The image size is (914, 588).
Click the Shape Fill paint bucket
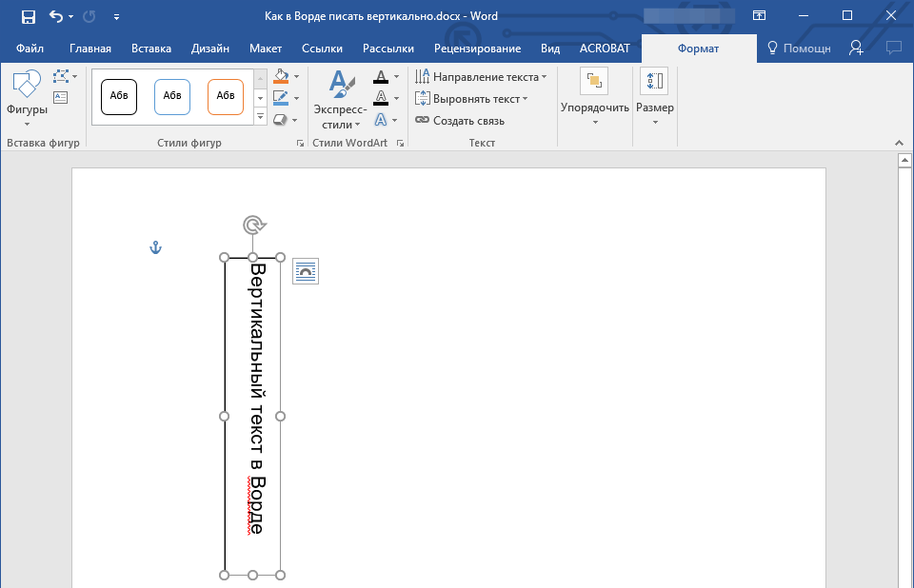[281, 76]
